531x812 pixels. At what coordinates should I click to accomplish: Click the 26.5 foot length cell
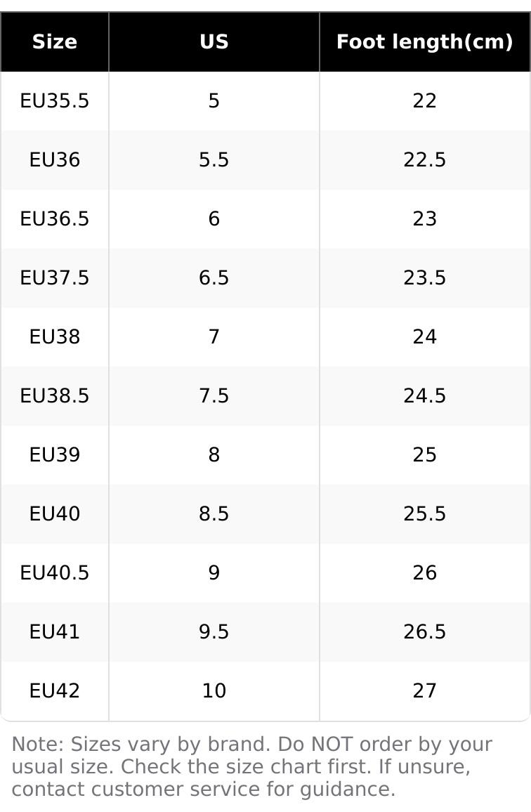424,632
